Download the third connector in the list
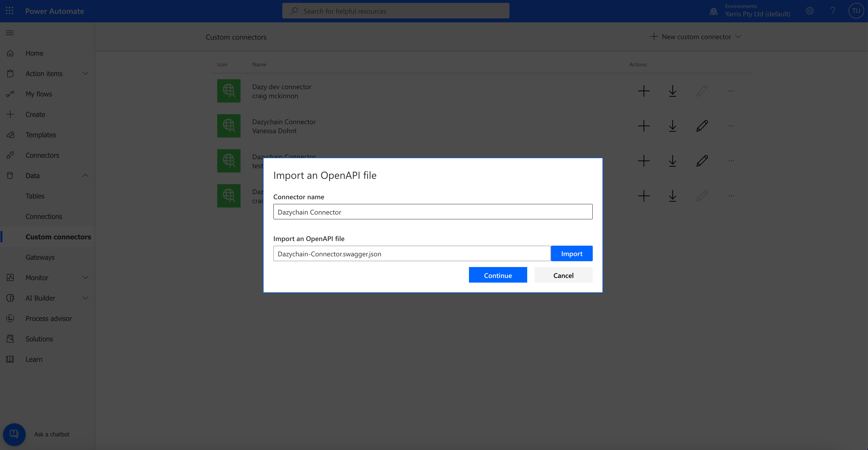This screenshot has height=450, width=868. (x=673, y=161)
